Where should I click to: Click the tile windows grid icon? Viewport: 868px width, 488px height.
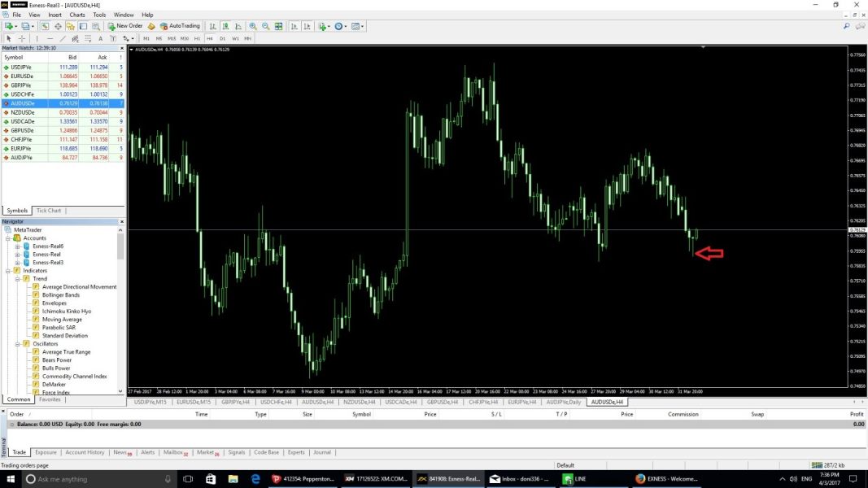(279, 26)
